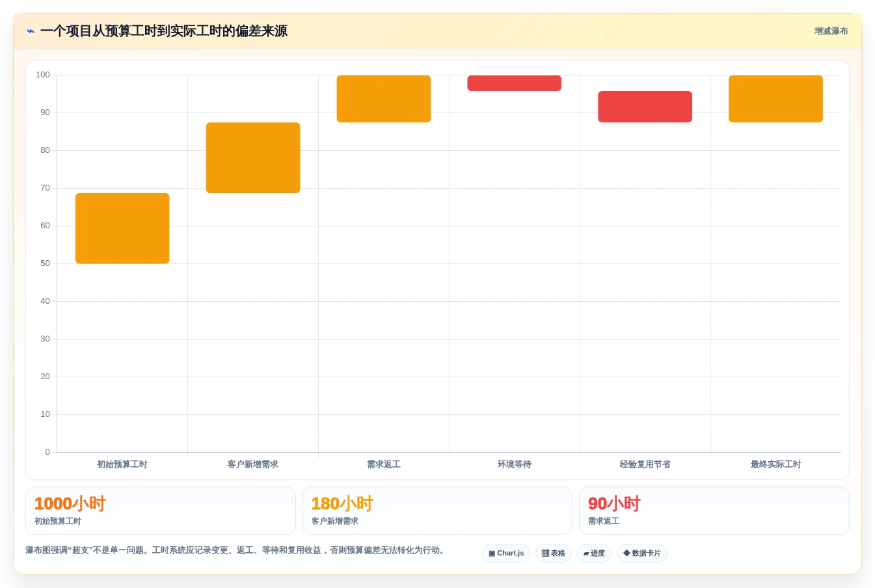Select the Chart.js tag chip

506,553
